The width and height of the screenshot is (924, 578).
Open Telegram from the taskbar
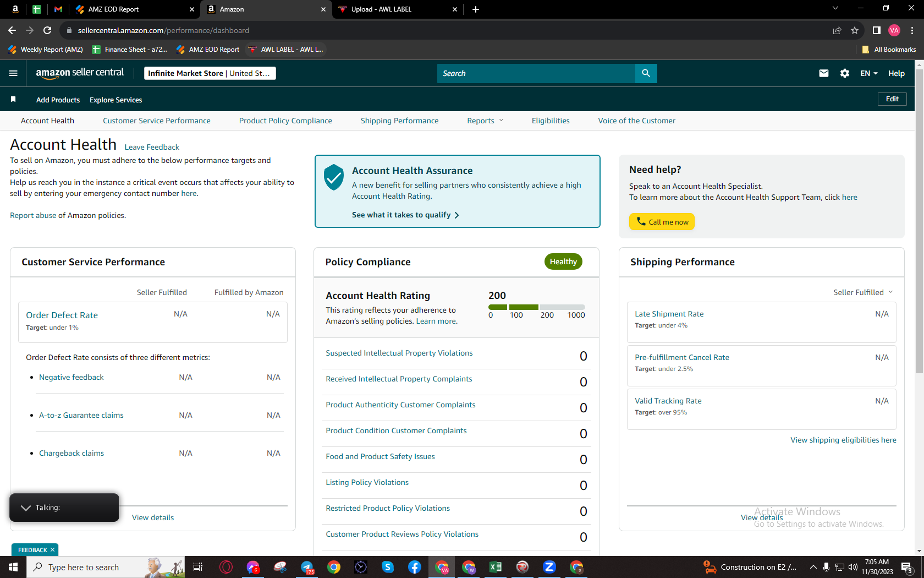coord(307,567)
